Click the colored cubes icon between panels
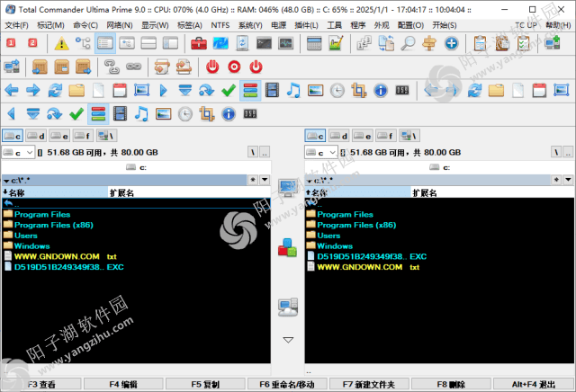 click(288, 247)
